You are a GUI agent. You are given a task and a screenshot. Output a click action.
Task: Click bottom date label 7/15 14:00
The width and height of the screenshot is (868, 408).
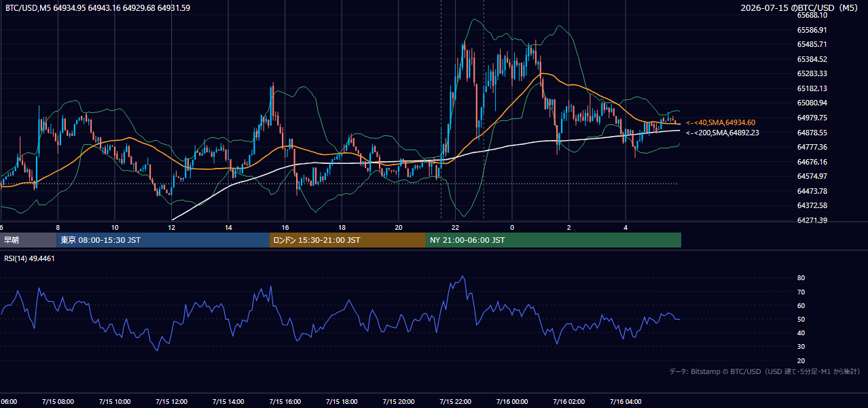pos(228,401)
